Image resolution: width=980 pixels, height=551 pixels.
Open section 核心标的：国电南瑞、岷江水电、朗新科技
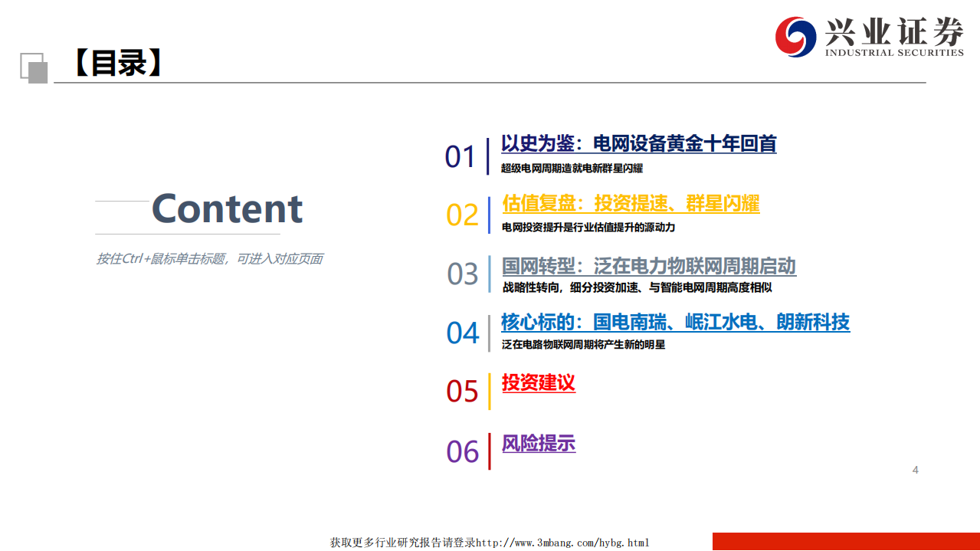(x=674, y=322)
